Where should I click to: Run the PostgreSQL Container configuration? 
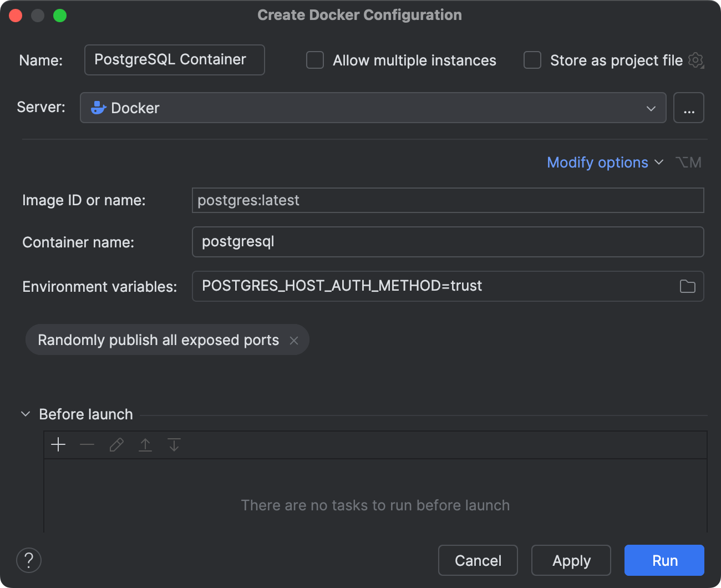coord(664,560)
